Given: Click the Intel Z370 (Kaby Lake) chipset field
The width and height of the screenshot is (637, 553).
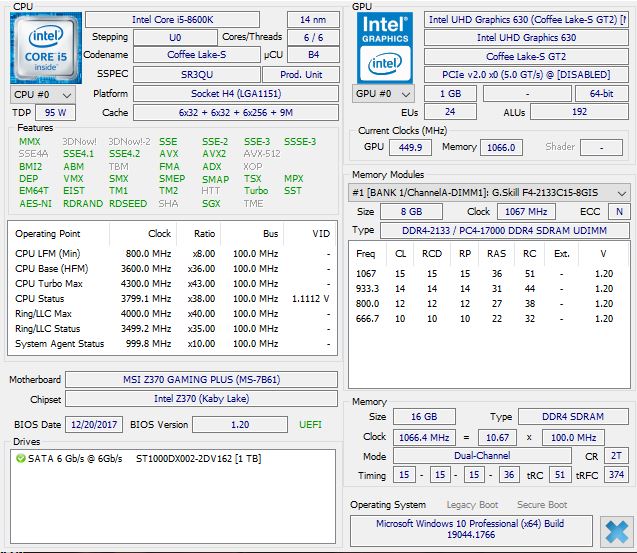Looking at the screenshot, I should pyautogui.click(x=202, y=399).
